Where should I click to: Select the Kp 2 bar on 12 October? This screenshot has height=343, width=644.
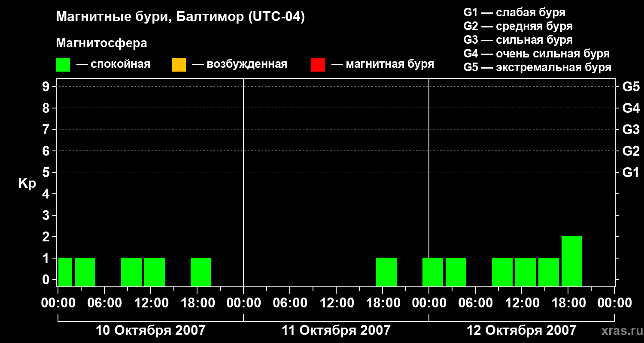click(572, 261)
